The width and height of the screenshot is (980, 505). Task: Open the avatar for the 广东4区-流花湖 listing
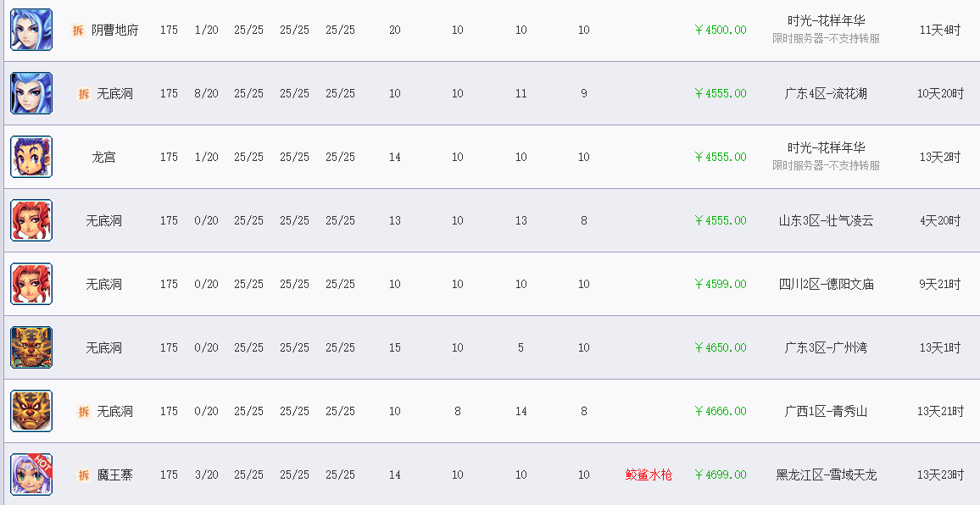(x=31, y=93)
